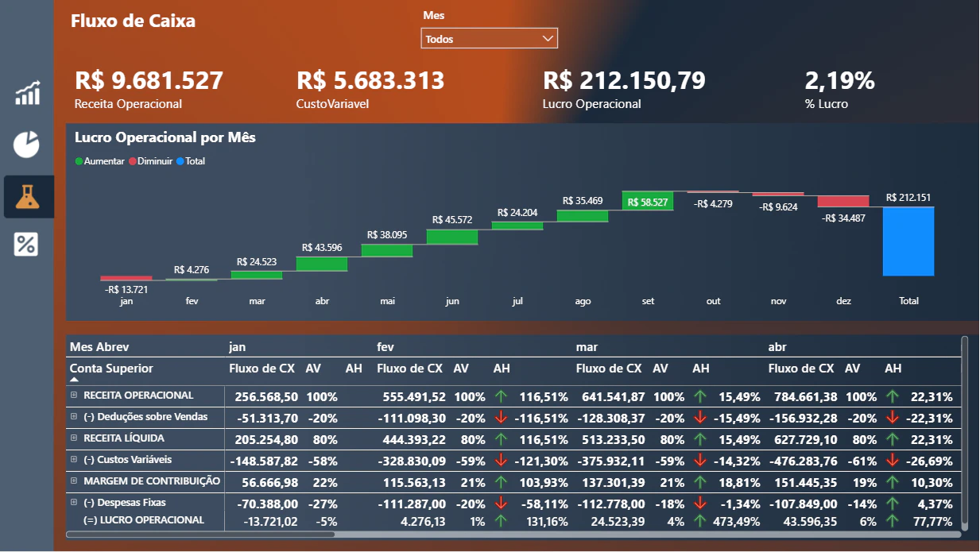
Task: Click the Total legend entry
Action: [191, 161]
